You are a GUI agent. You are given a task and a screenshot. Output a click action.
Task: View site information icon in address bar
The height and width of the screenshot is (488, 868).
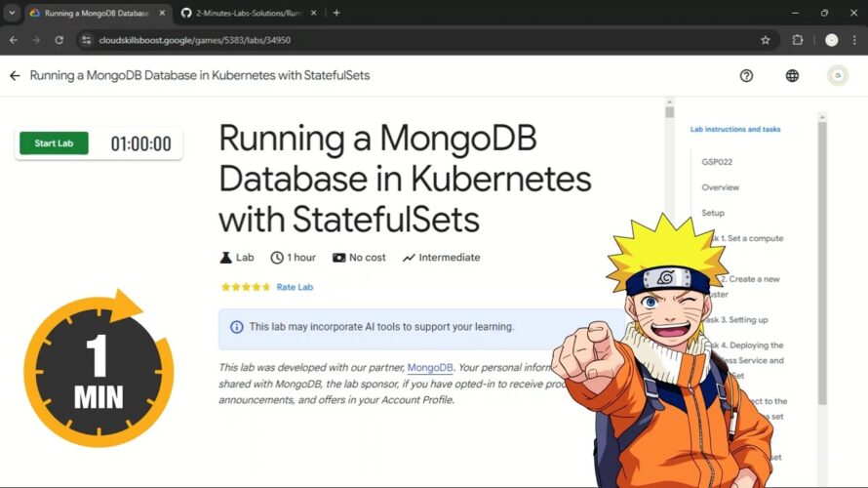87,40
